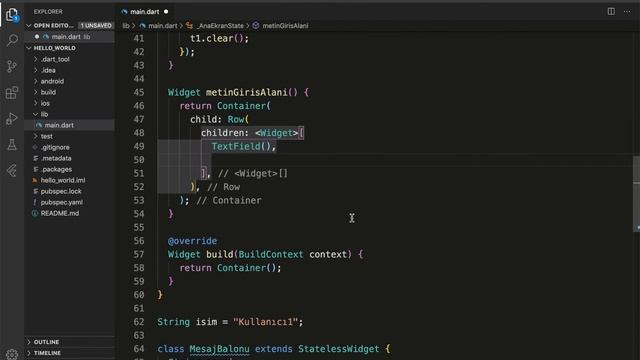This screenshot has width=640, height=360.
Task: Click the "Kullanıcı1" string literal
Action: (x=265, y=322)
